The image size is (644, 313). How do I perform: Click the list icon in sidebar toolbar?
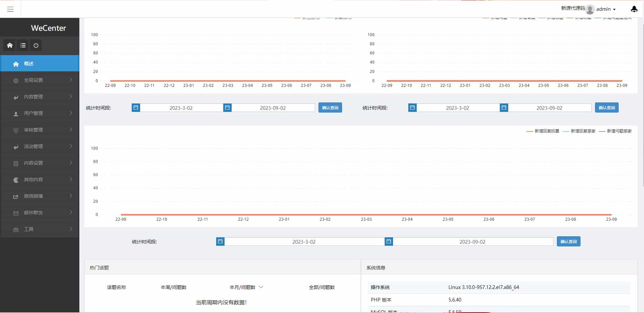tap(23, 45)
